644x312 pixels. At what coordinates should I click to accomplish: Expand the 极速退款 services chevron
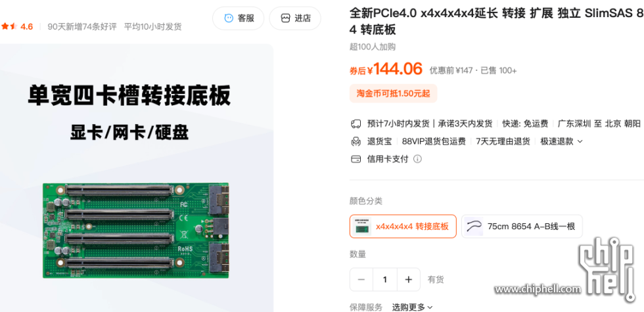pyautogui.click(x=580, y=142)
